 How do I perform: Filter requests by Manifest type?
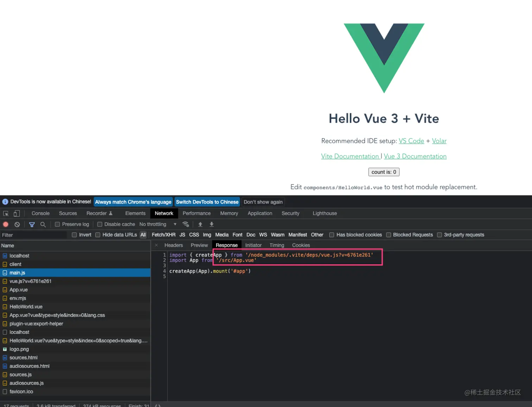pos(298,235)
